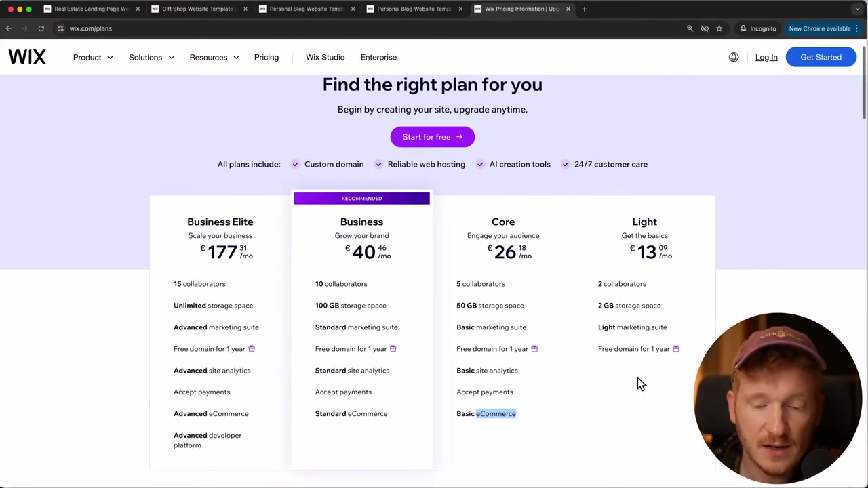Viewport: 868px width, 488px height.
Task: Click Standard eCommerce text in Business plan
Action: 351,413
